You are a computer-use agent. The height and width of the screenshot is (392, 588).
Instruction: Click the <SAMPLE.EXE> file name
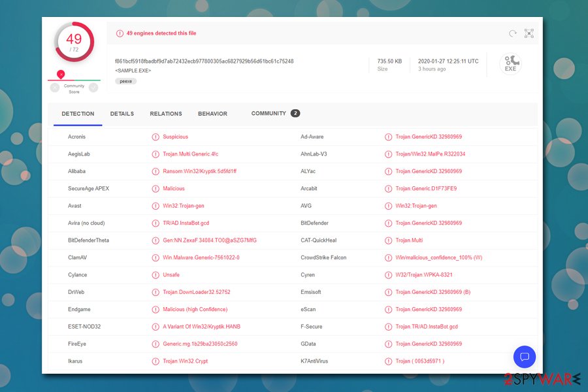pyautogui.click(x=133, y=71)
